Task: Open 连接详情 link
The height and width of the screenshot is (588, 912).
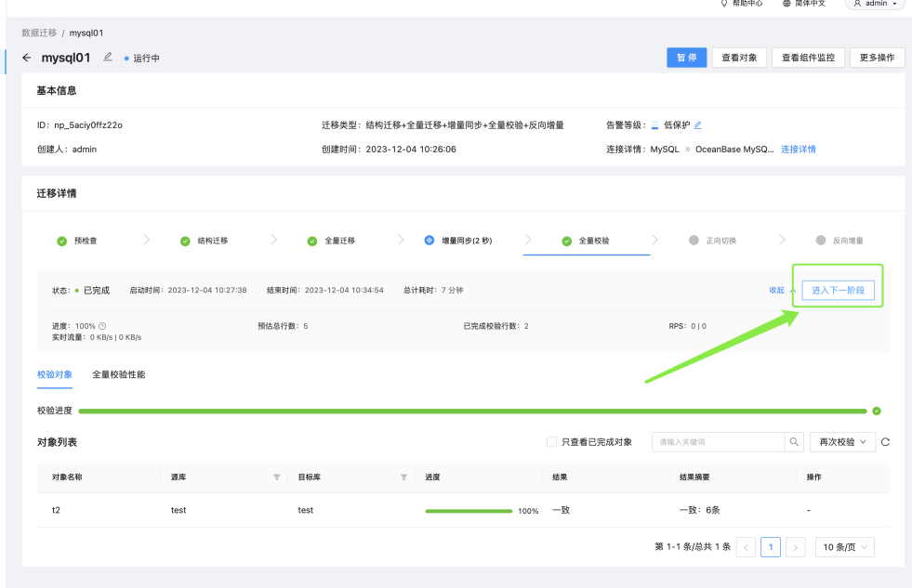Action: [798, 150]
